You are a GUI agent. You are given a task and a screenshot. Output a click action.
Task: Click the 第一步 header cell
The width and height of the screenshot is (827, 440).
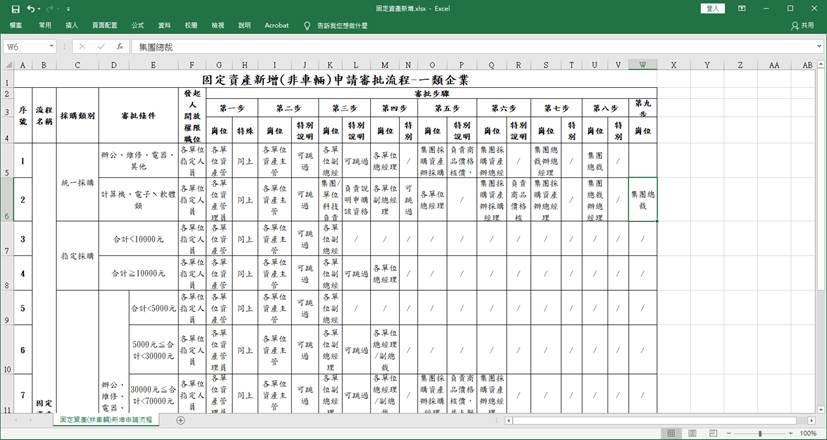(232, 108)
